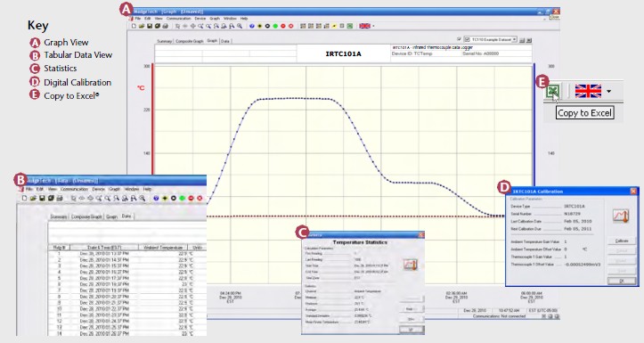Viewport: 644px width, 343px height.
Task: Click 'Communications: Not connected' status bar text
Action: click(x=499, y=316)
